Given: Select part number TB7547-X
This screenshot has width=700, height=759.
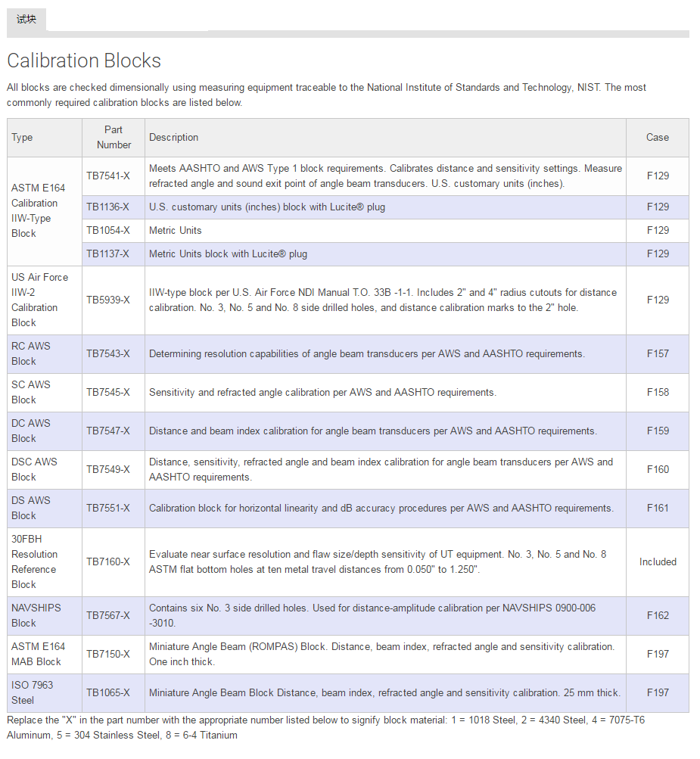Looking at the screenshot, I should (x=108, y=431).
